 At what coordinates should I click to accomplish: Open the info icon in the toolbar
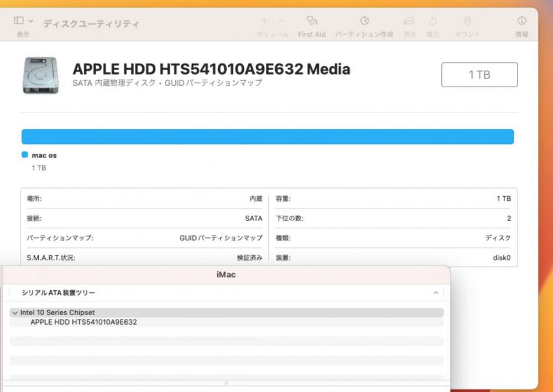pyautogui.click(x=521, y=21)
